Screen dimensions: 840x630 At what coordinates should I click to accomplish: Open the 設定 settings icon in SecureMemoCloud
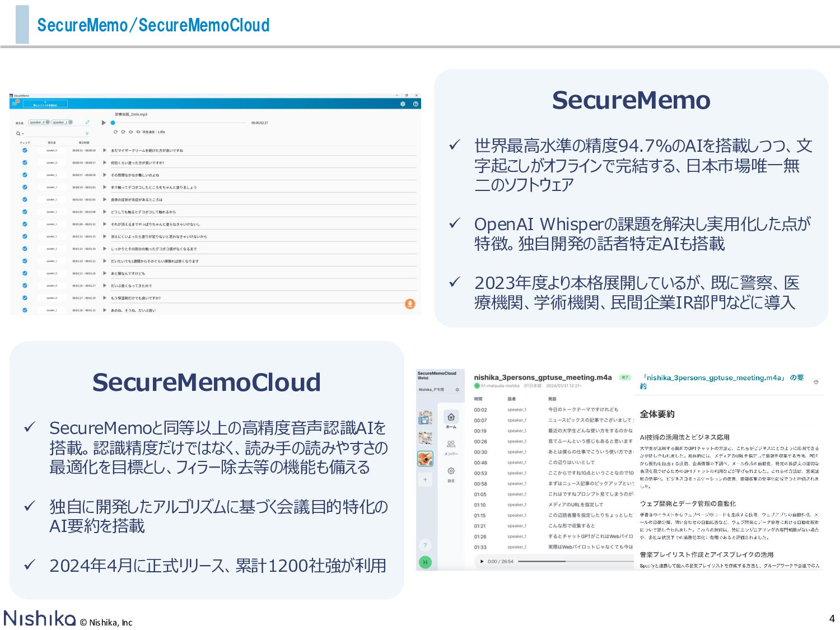(x=451, y=471)
